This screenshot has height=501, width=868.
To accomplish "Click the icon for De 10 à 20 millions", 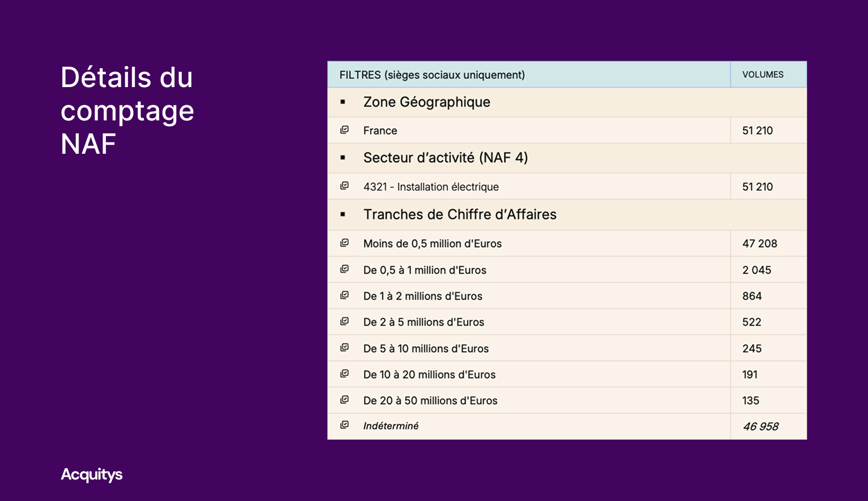I will [x=344, y=374].
